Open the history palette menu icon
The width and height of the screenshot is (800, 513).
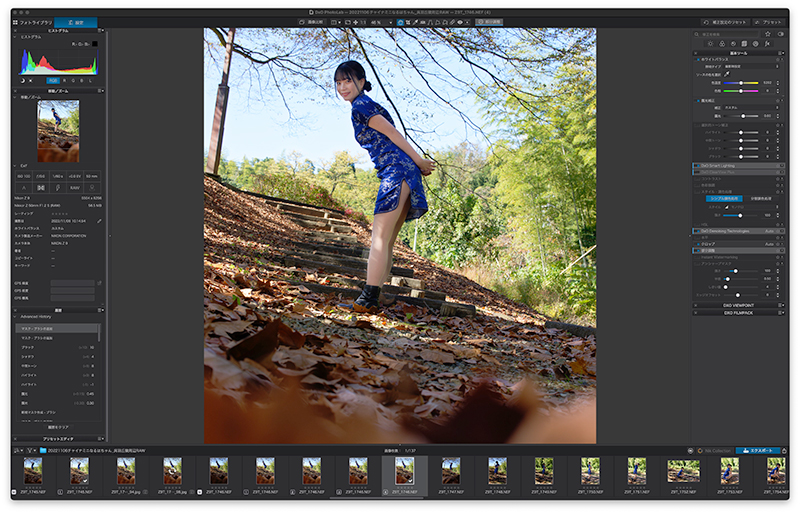[101, 310]
